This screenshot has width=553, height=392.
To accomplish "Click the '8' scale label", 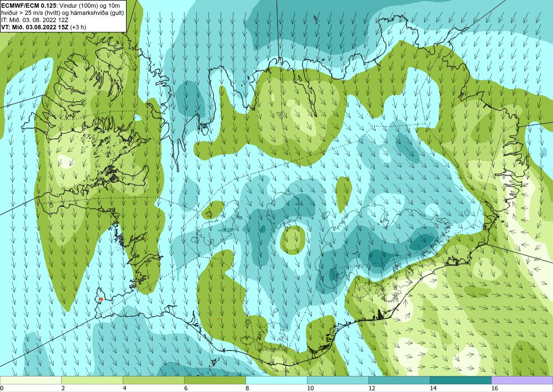I will 247,388.
